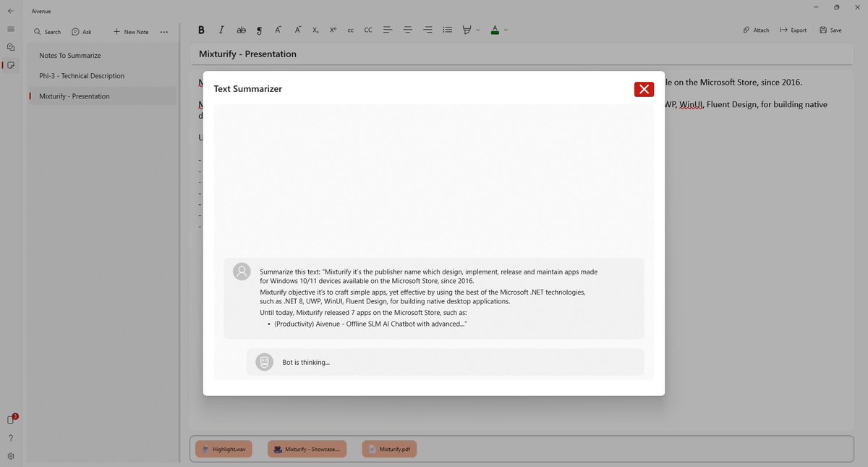Image resolution: width=868 pixels, height=467 pixels.
Task: Convert text to uppercase CC
Action: (368, 30)
